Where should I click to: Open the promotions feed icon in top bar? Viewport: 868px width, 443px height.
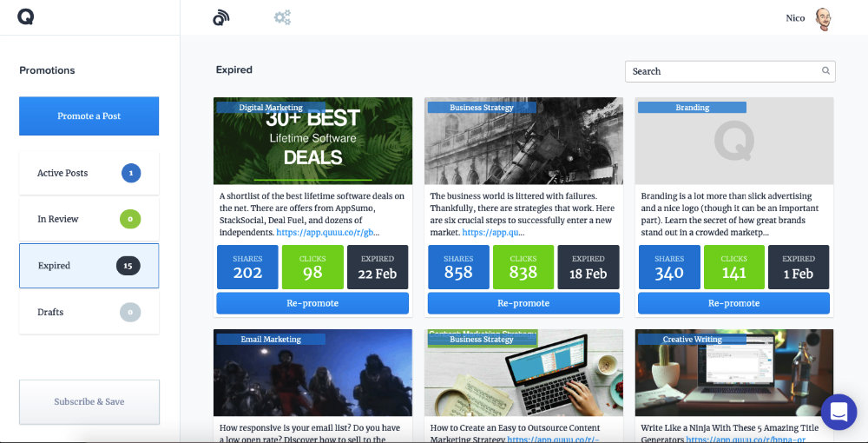(x=220, y=17)
